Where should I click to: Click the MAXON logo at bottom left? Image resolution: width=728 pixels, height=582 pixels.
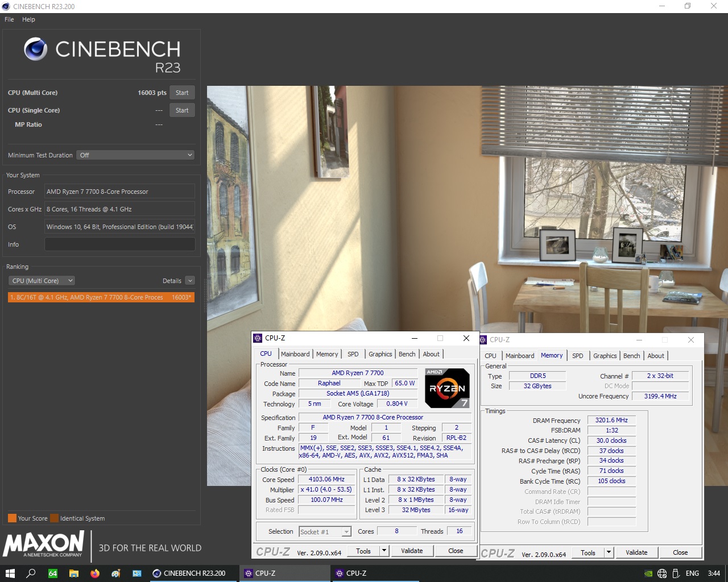tap(44, 544)
